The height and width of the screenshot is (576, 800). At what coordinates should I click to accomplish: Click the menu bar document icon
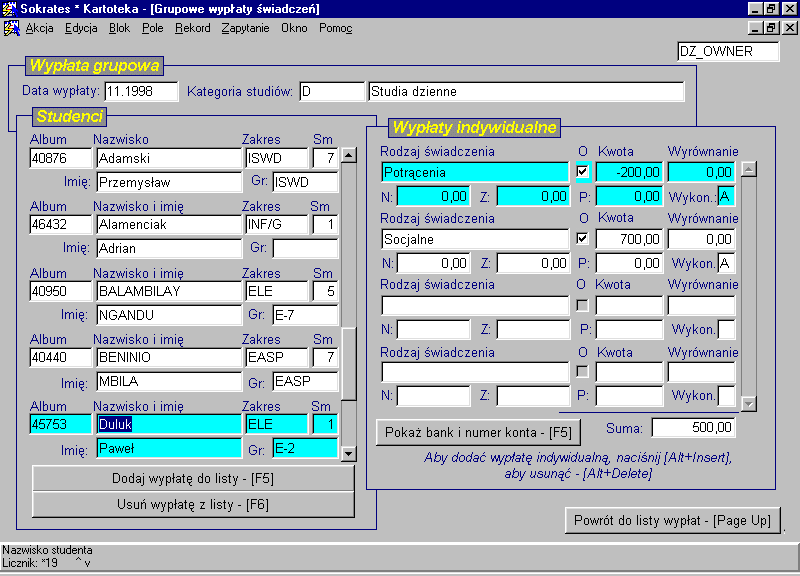click(12, 28)
